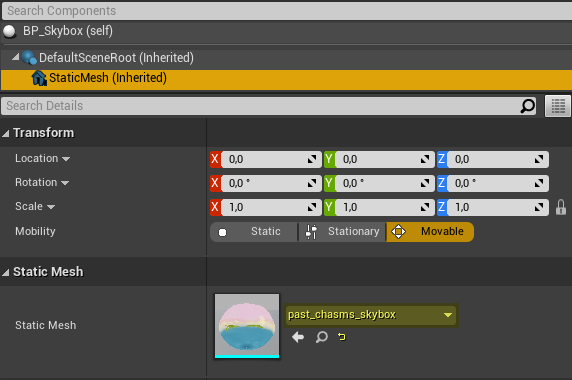Select the BP_Skybox (self) row
This screenshot has height=380, width=572.
286,31
